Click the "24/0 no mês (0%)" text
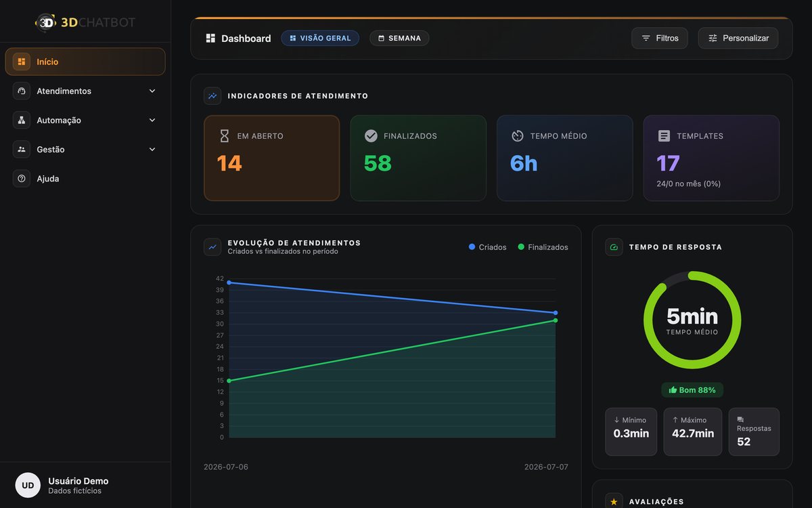Viewport: 812px width, 508px height. 689,184
